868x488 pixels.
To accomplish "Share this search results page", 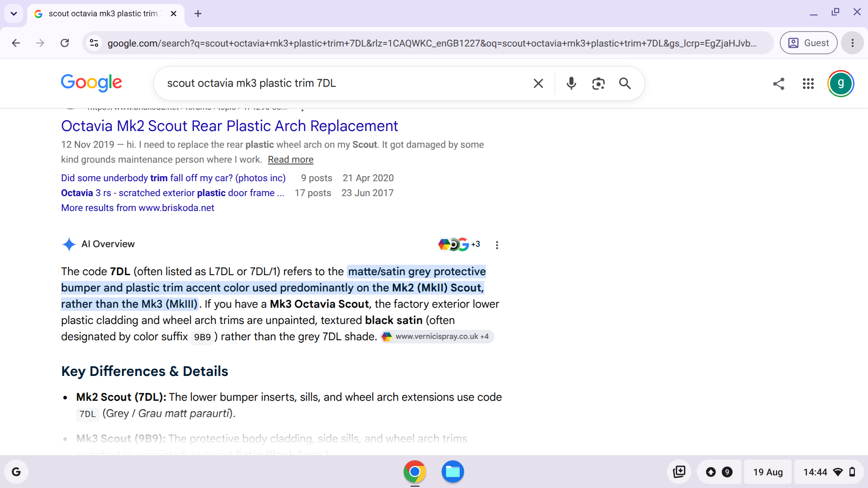I will (778, 84).
